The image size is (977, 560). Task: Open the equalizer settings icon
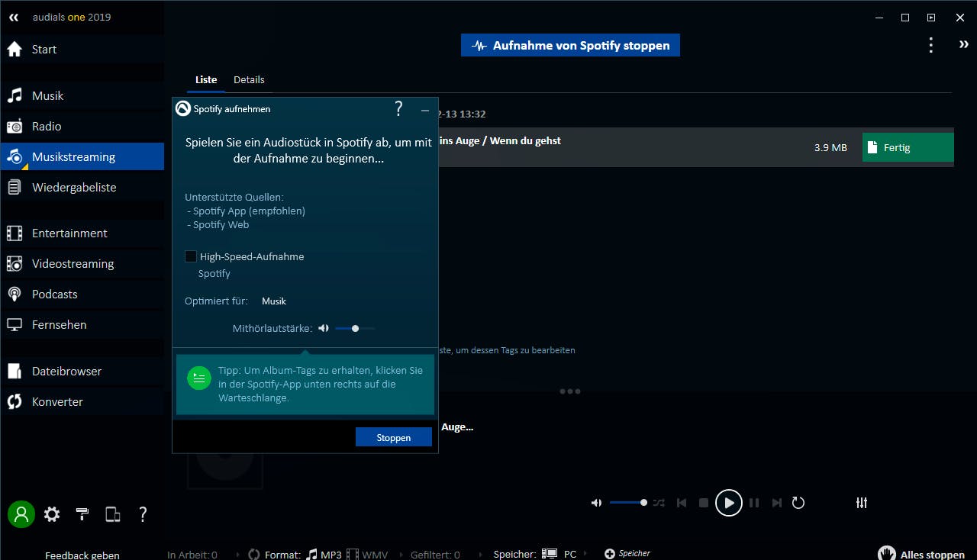point(862,503)
